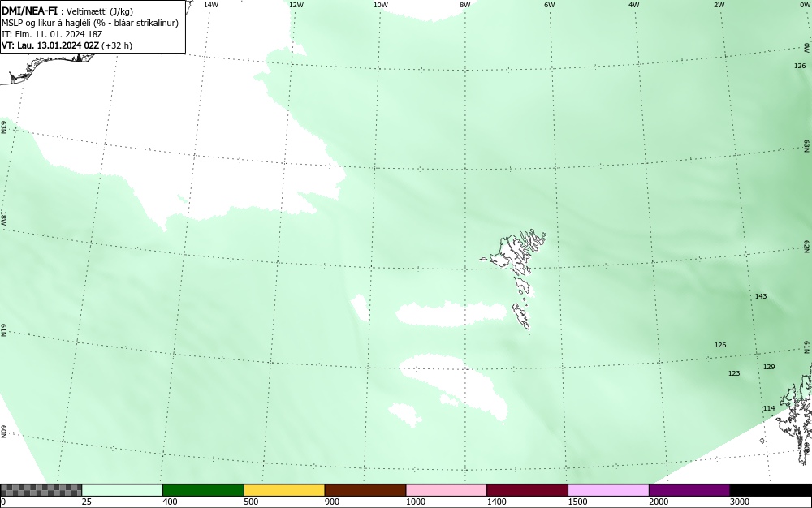Pick the dark maroon 1400–1500 legend swatch
The height and width of the screenshot is (508, 812).
coord(527,490)
